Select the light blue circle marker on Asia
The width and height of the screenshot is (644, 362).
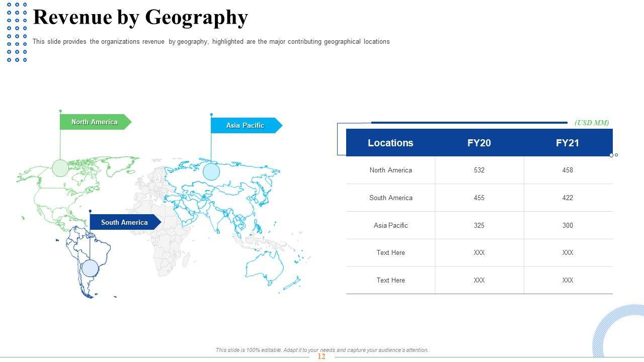point(211,172)
